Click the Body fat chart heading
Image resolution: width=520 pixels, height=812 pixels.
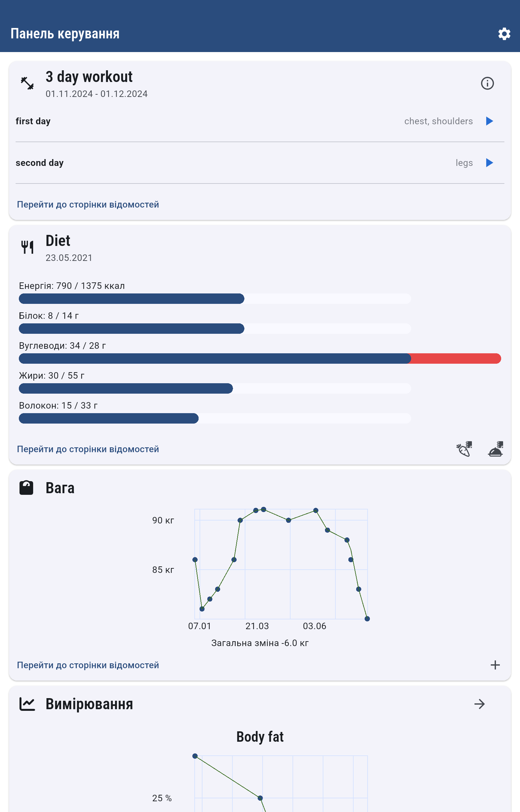pyautogui.click(x=260, y=737)
